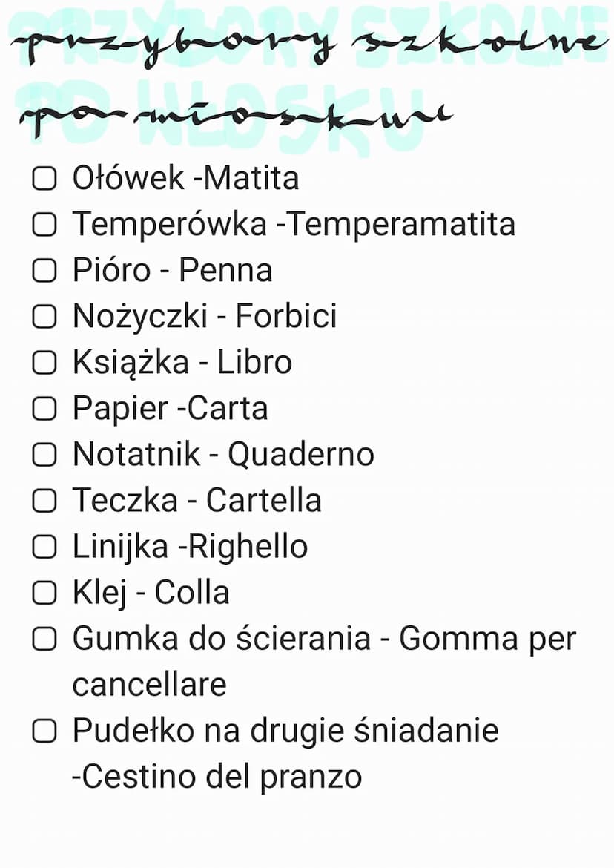Select the 'Cestino del pranzo' line
Image resolution: width=614 pixels, height=868 pixels.
(217, 777)
